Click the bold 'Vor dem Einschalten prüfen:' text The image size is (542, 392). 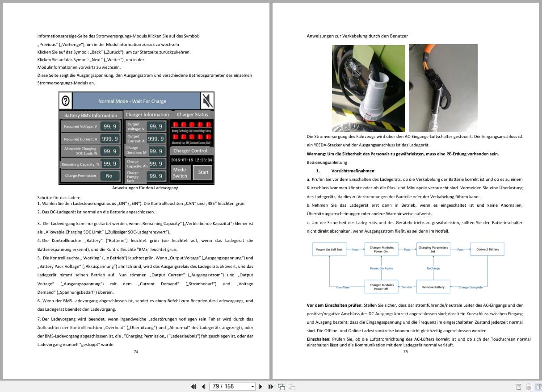(x=334, y=305)
